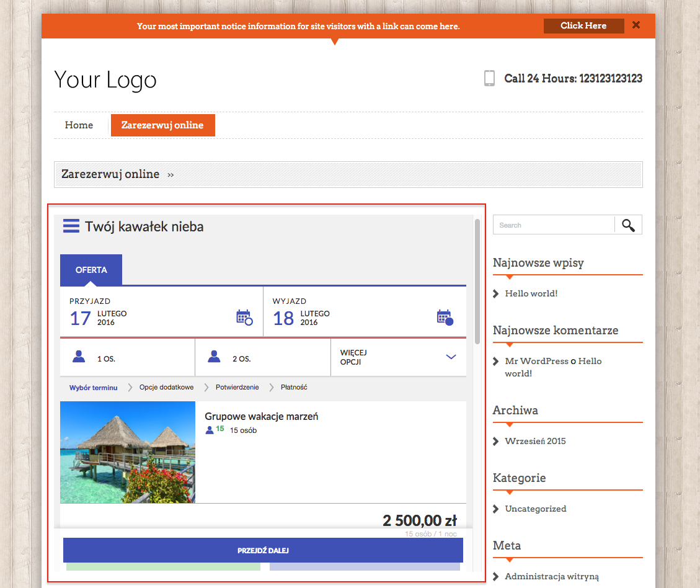Click the 15 osób capacity label

click(243, 430)
